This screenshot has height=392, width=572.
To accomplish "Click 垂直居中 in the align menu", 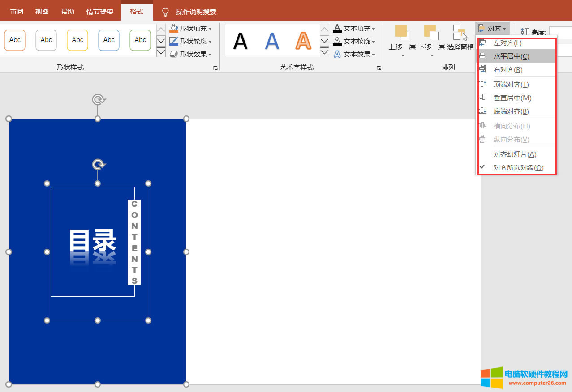I will pos(512,98).
